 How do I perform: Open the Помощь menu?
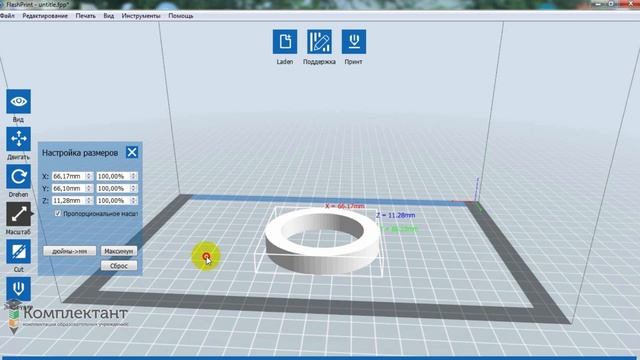(x=181, y=16)
